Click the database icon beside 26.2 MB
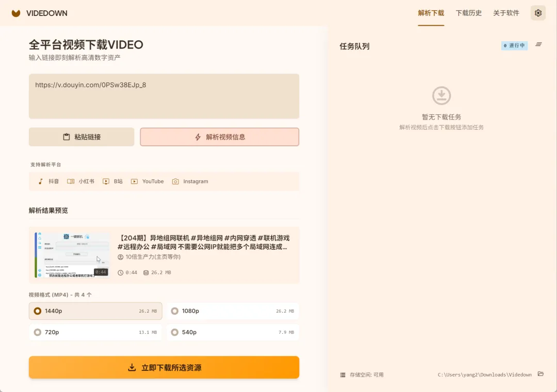 tap(146, 272)
